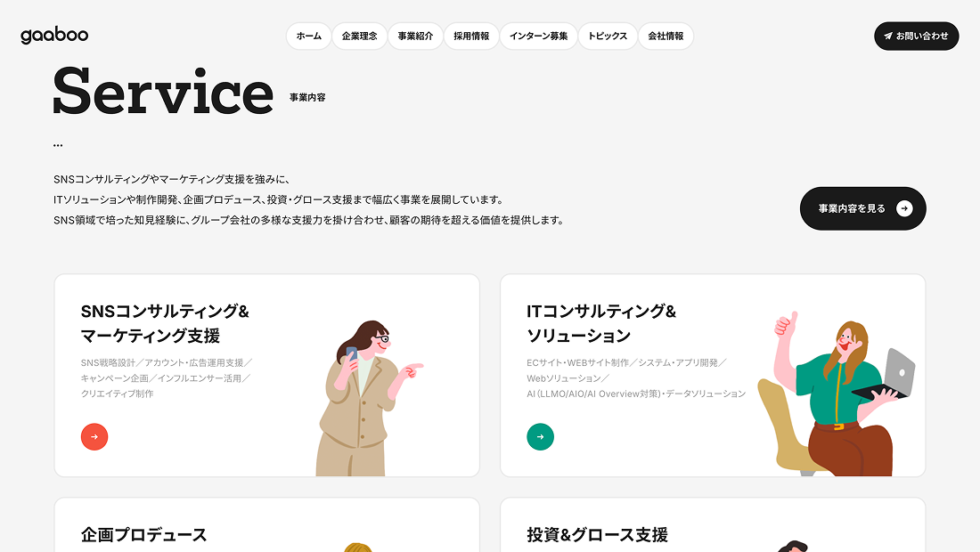The image size is (980, 552).
Task: Click the gaaboo logo
Action: [x=54, y=36]
